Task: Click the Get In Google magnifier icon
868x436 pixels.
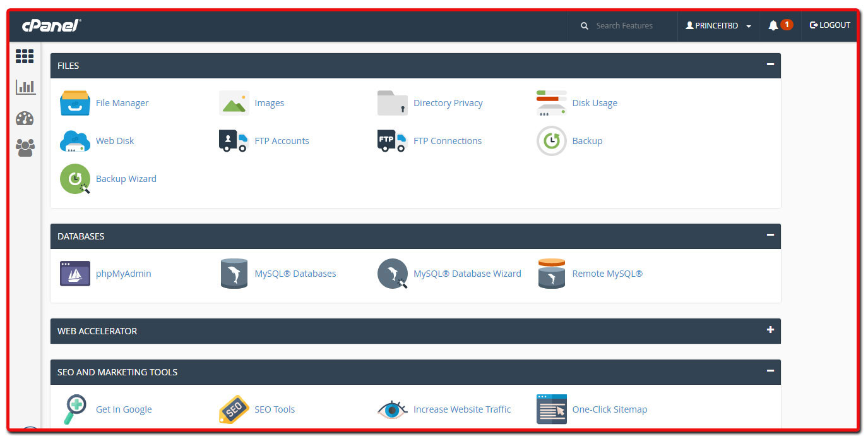Action: [75, 409]
